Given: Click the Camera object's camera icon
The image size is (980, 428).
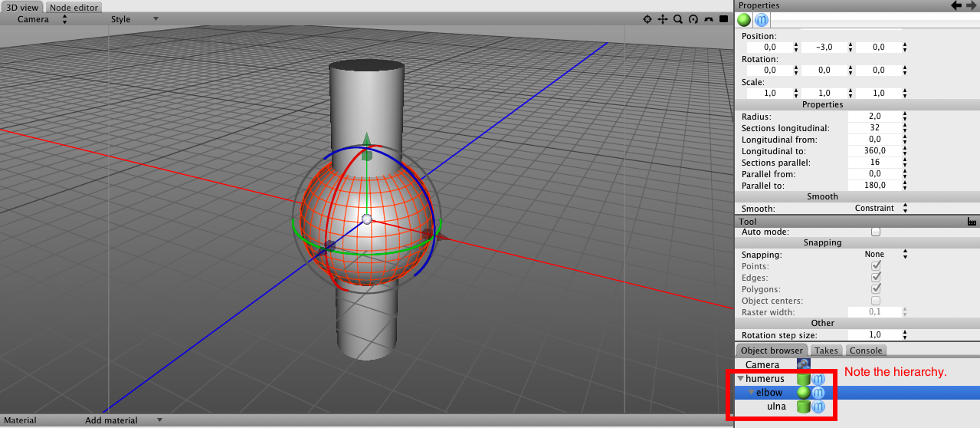Looking at the screenshot, I should 803,365.
